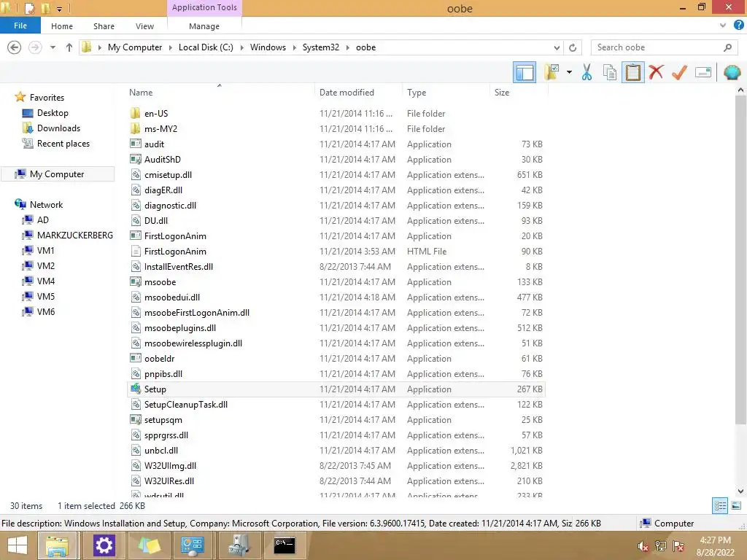This screenshot has width=747, height=560.
Task: Click the Classic Shell seashell icon
Action: click(732, 72)
